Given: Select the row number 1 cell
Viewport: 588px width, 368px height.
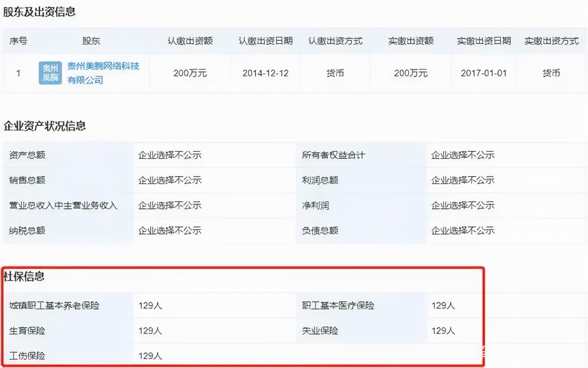Looking at the screenshot, I should point(18,73).
